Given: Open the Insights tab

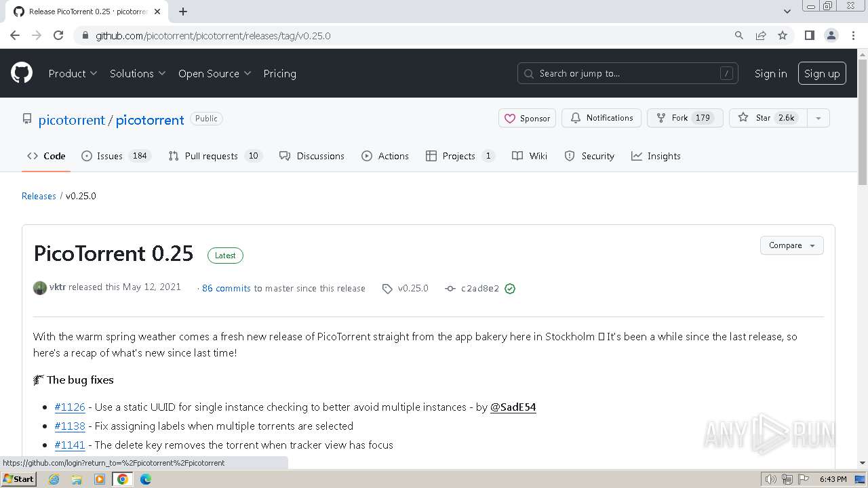Looking at the screenshot, I should coord(656,156).
